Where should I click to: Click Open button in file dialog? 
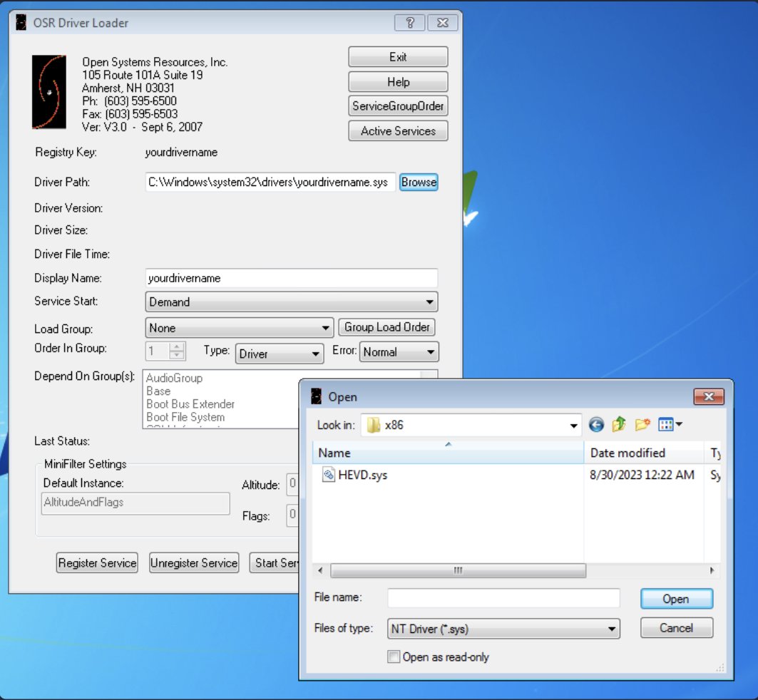(676, 599)
